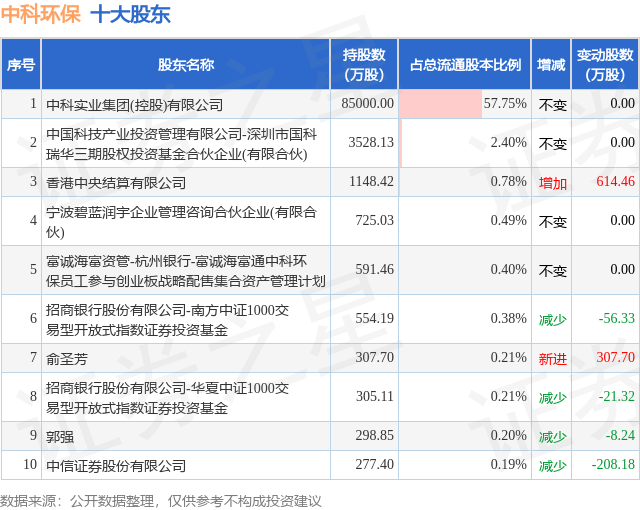Image resolution: width=640 pixels, height=510 pixels.
Task: Click the -8.24 change value
Action: tap(620, 435)
